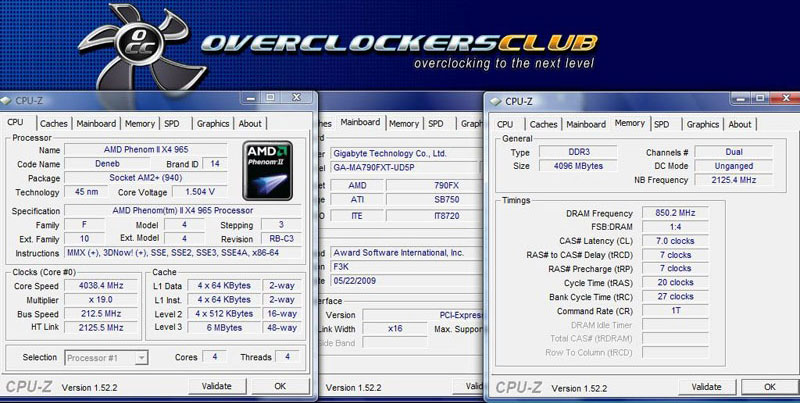Maximize the right CPU-Z Memory window

pos(759,98)
